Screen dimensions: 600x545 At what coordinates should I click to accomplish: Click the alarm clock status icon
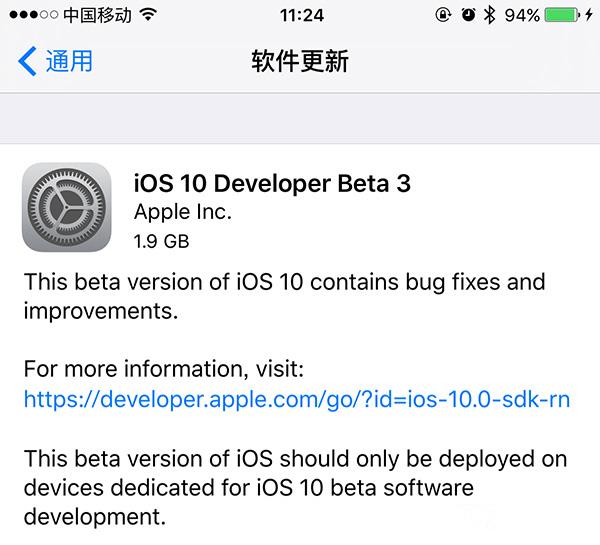(468, 16)
